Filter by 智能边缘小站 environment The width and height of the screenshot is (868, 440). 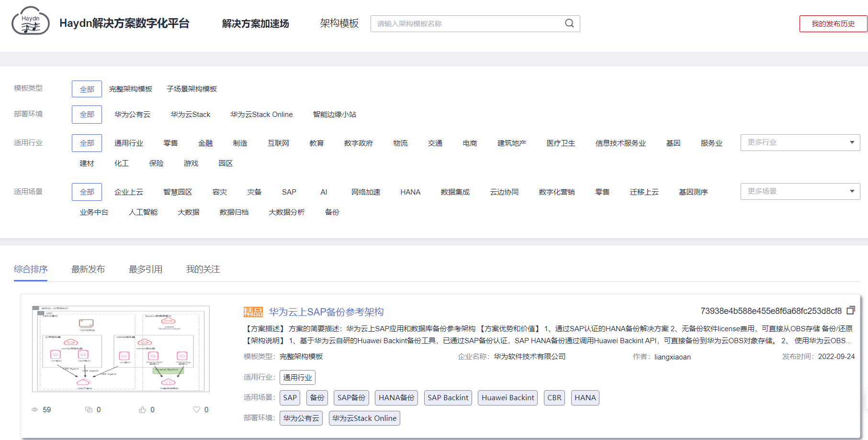[x=334, y=115]
